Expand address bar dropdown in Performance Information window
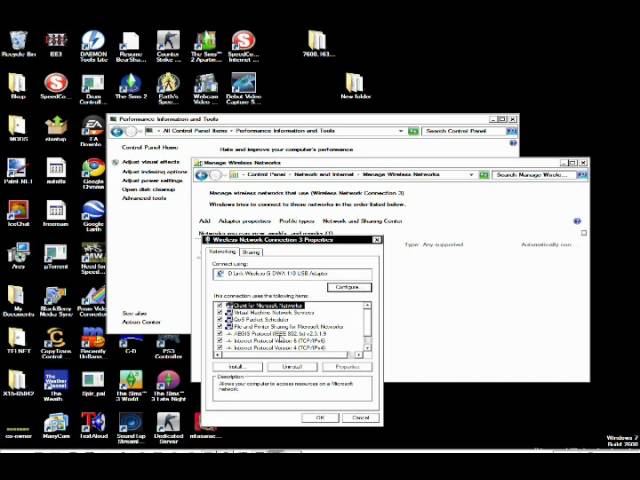640x480 pixels. pos(401,131)
